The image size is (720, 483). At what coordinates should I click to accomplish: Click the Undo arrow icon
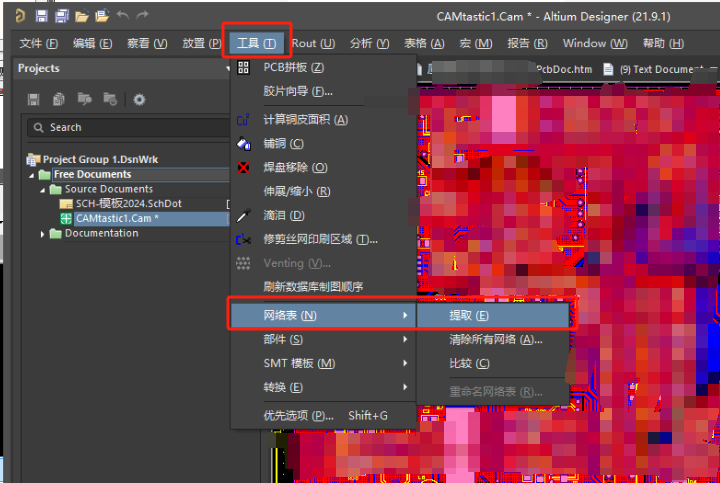[123, 15]
